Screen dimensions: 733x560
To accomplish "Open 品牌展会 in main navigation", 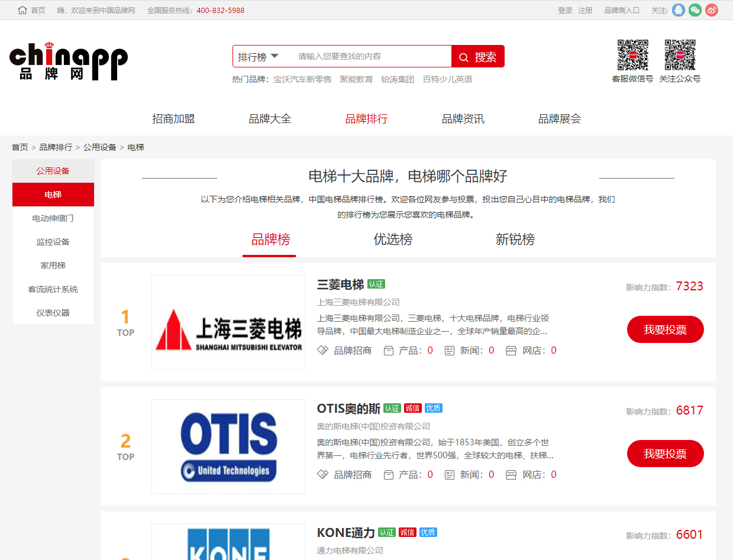I will 560,119.
